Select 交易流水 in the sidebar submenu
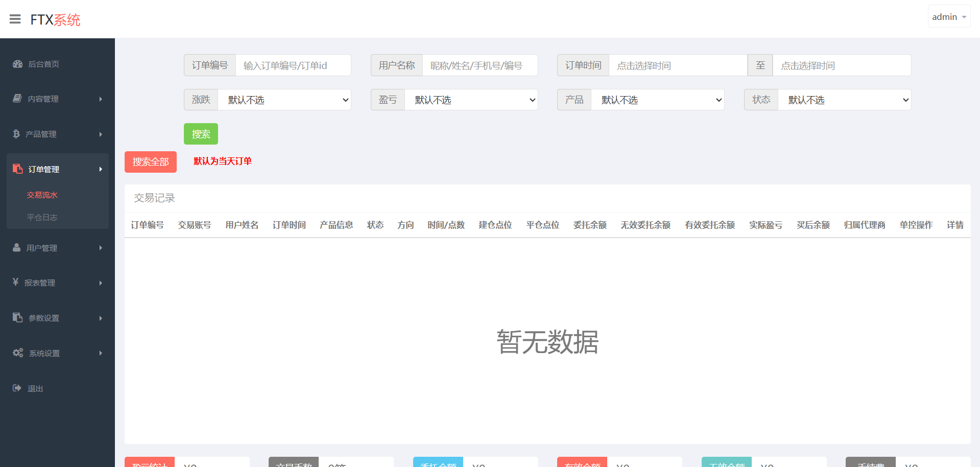 pos(42,195)
